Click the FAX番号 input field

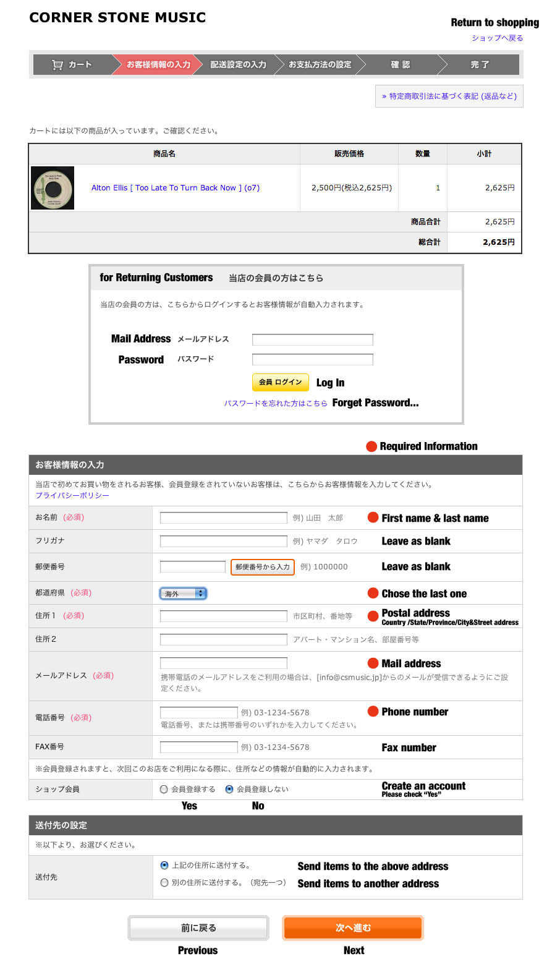click(x=199, y=747)
